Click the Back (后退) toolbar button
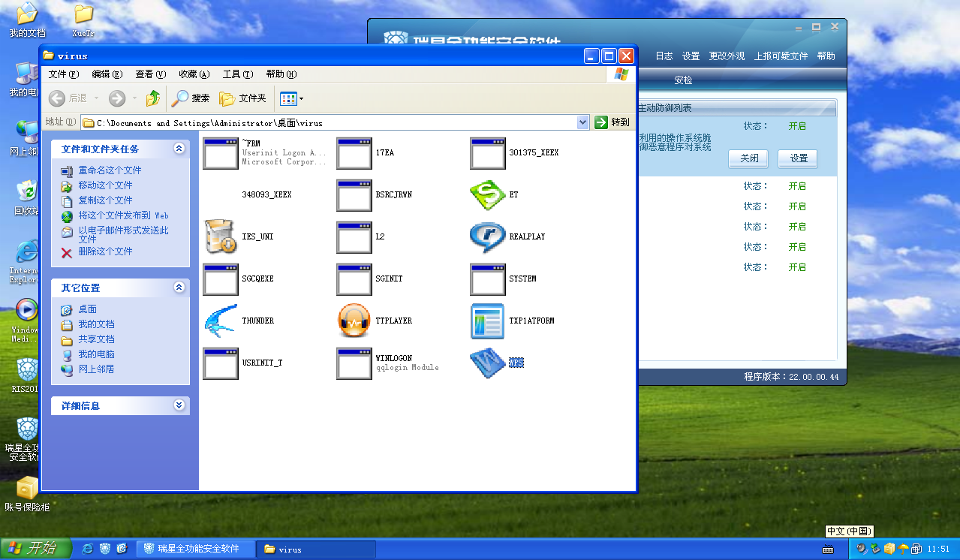Image resolution: width=960 pixels, height=560 pixels. click(68, 98)
